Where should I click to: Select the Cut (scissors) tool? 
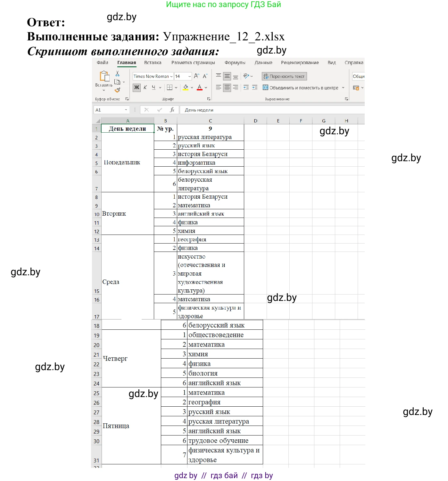(117, 74)
